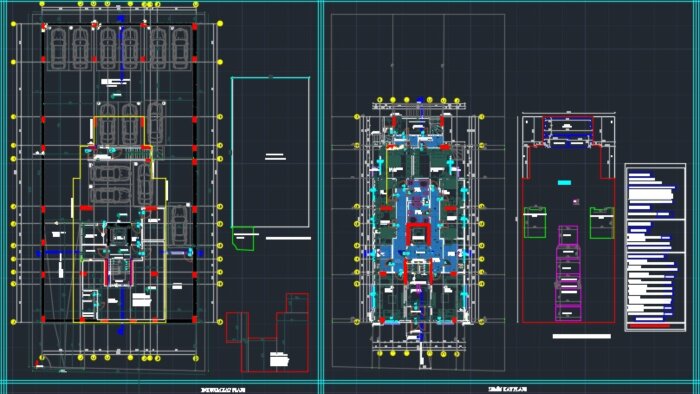This screenshot has width=700, height=394.
Task: Click the basement plan title at bottom left
Action: point(223,390)
